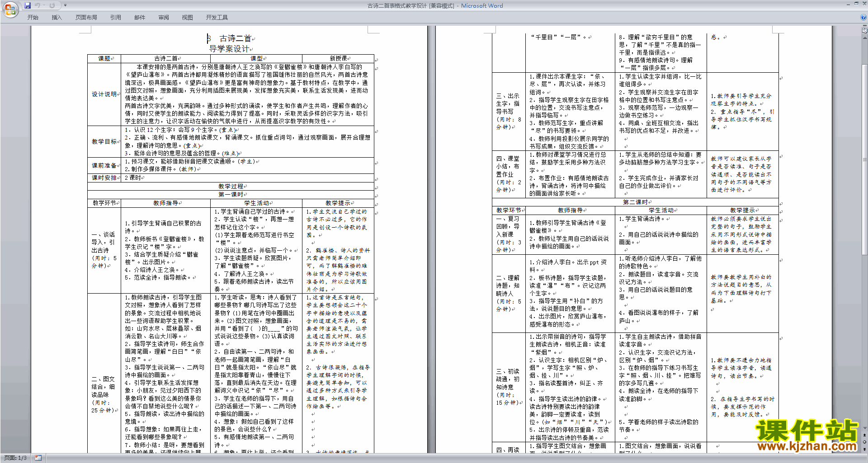
Task: Click the Undo arrow icon
Action: coord(38,5)
